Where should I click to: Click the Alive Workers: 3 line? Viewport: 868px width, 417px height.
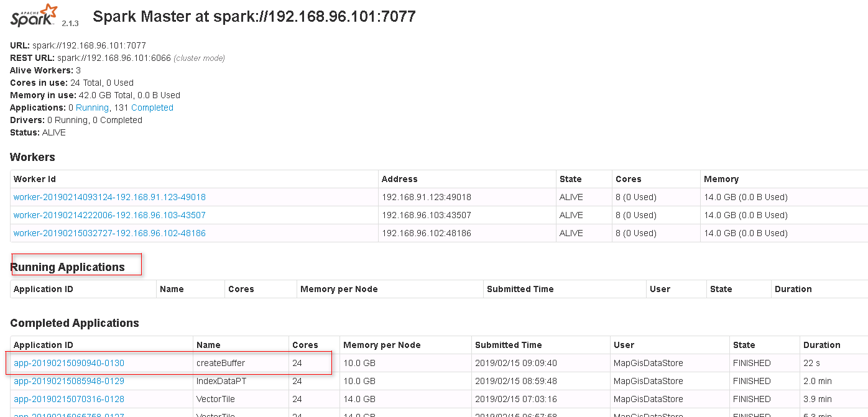[45, 70]
